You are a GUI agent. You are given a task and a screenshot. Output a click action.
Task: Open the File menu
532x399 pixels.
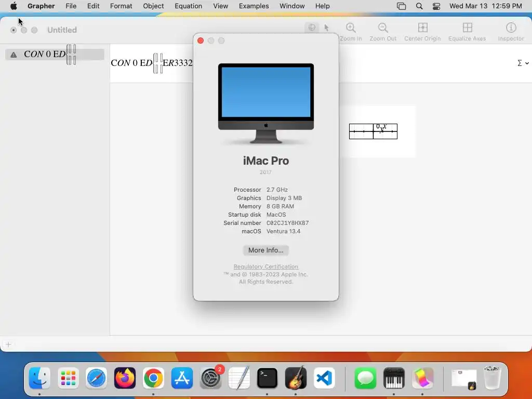click(x=71, y=6)
